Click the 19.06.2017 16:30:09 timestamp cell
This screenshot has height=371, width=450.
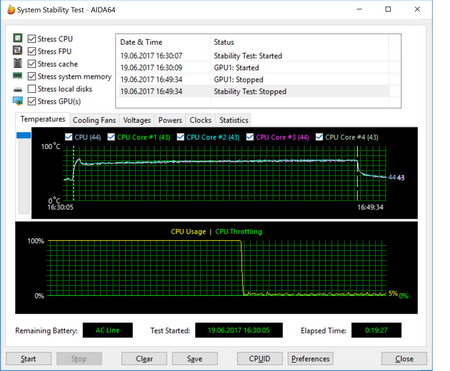(x=151, y=68)
